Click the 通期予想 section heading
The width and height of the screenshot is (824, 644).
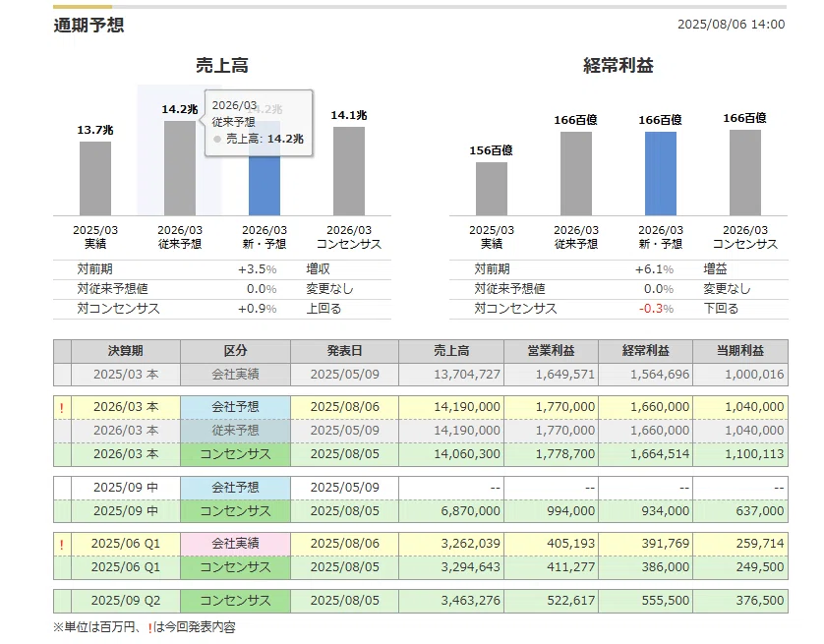tap(88, 25)
